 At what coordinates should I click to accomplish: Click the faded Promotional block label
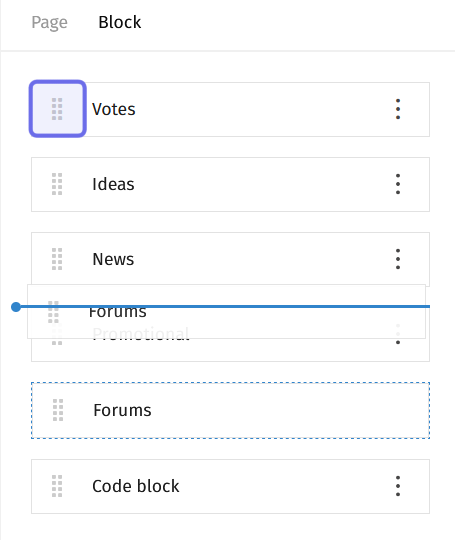click(141, 334)
